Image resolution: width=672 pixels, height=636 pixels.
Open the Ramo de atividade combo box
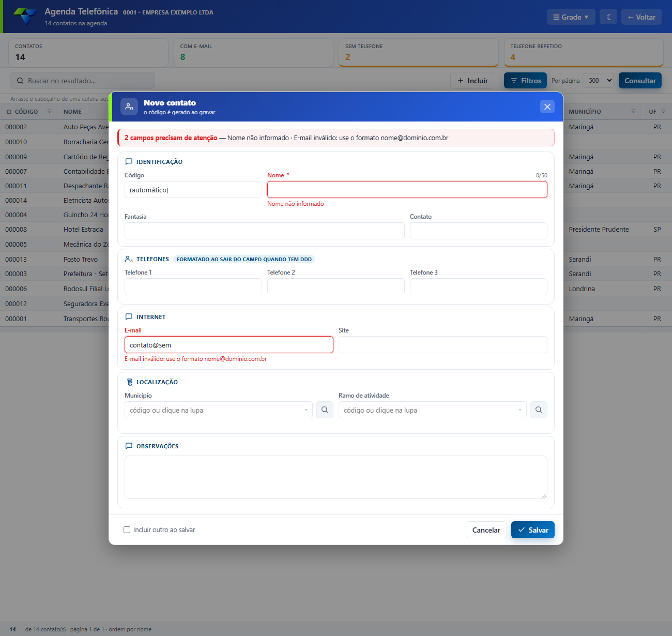point(433,410)
